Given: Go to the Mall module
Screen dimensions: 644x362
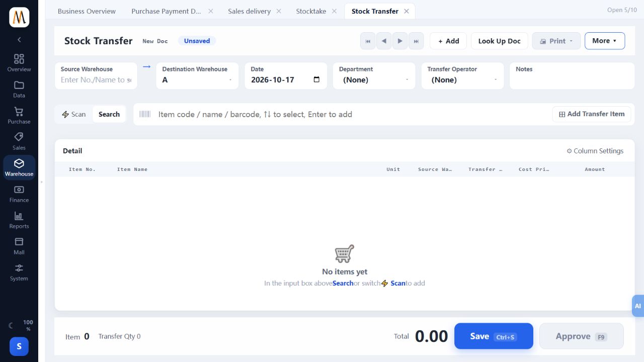Looking at the screenshot, I should coord(19,246).
